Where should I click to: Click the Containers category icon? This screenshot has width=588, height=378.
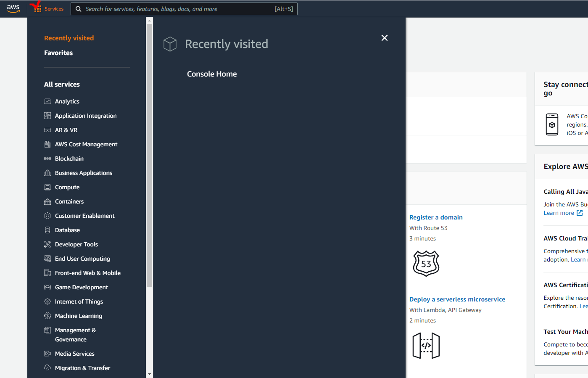[x=47, y=201]
